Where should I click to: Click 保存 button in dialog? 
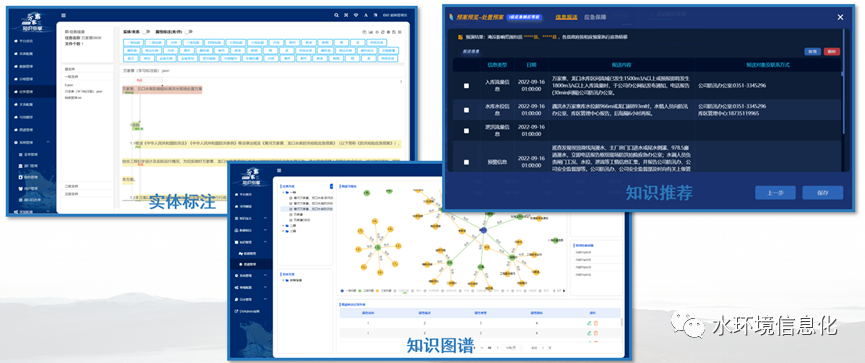[x=823, y=193]
